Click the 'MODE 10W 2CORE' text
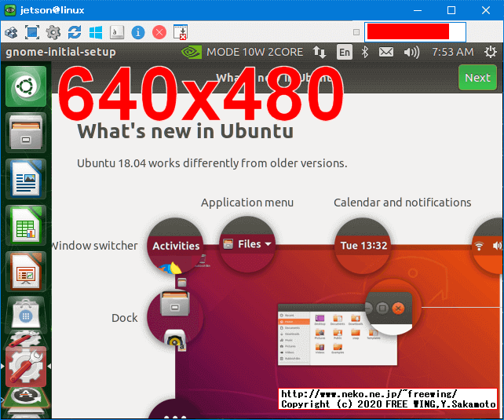Screen dimensions: 504x420 [254, 52]
